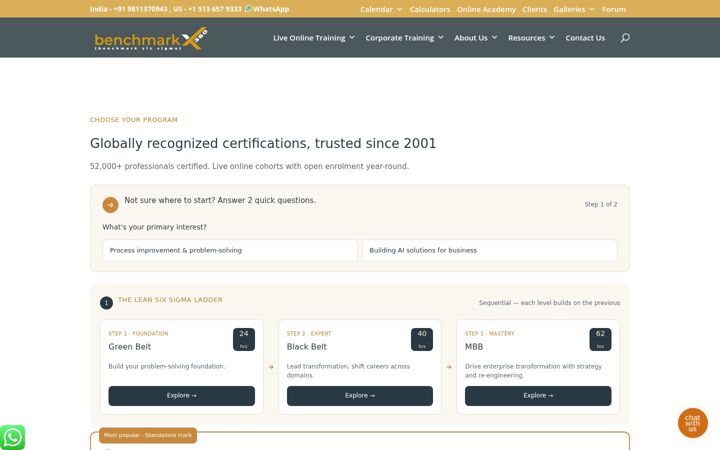
Task: Click the 'Step 1 of 2' indicator
Action: point(601,204)
